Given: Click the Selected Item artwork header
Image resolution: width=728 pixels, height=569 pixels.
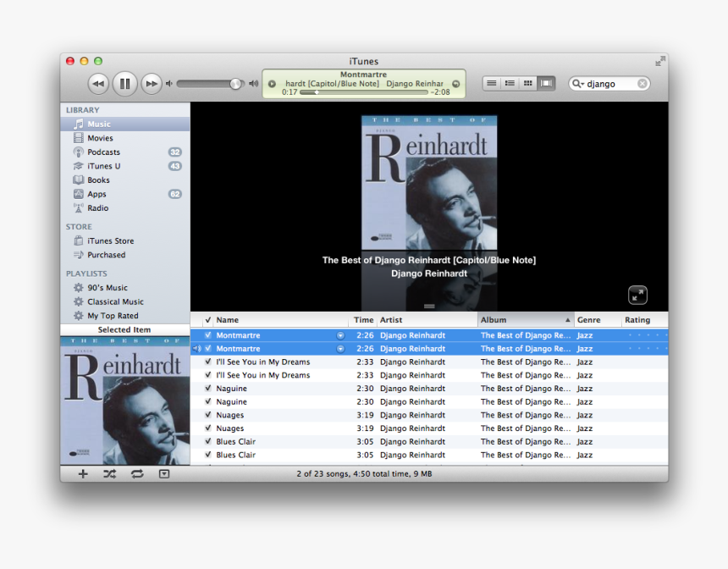Looking at the screenshot, I should pyautogui.click(x=125, y=329).
